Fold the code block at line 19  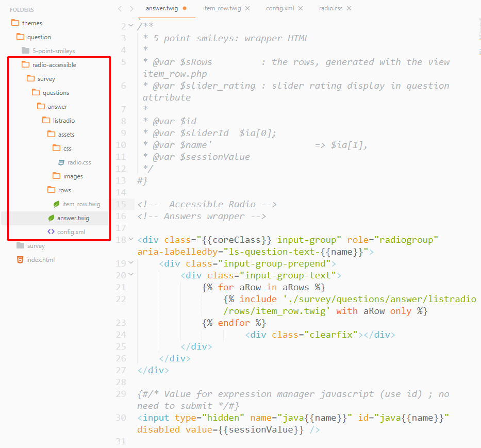[x=131, y=263]
